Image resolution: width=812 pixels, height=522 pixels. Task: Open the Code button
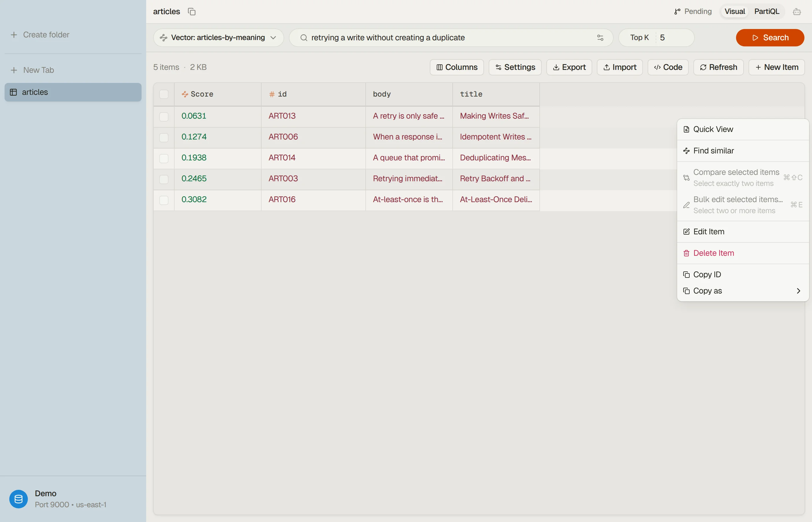(668, 68)
